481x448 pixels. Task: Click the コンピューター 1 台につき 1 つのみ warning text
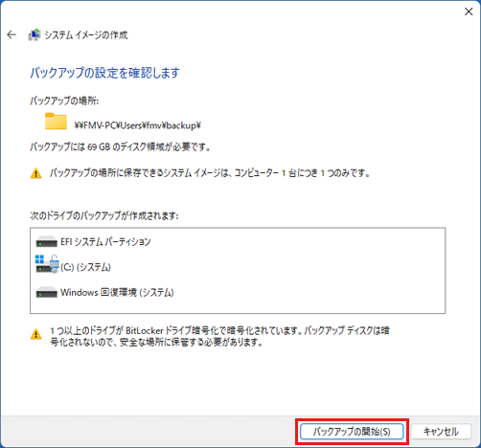tap(210, 173)
